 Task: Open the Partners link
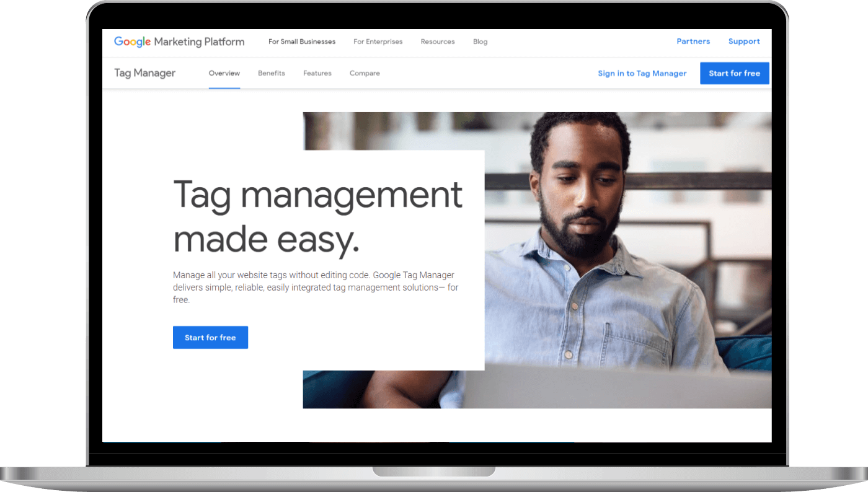pos(693,42)
